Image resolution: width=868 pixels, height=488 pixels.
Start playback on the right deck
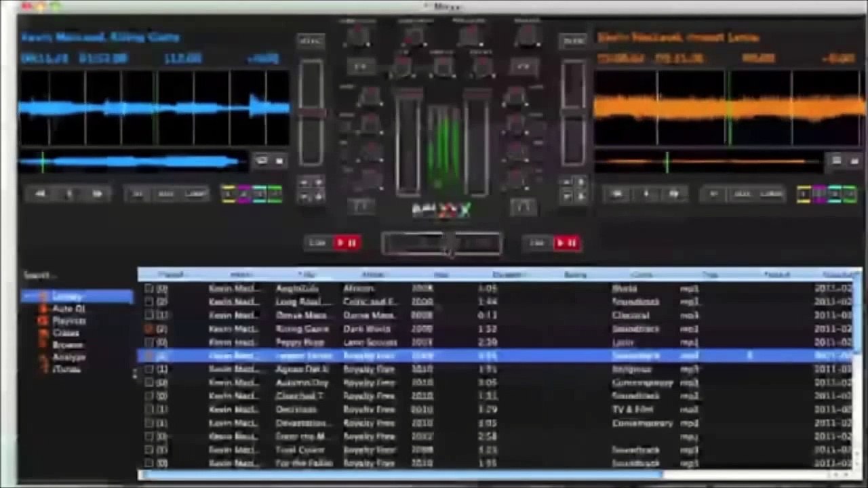point(567,243)
